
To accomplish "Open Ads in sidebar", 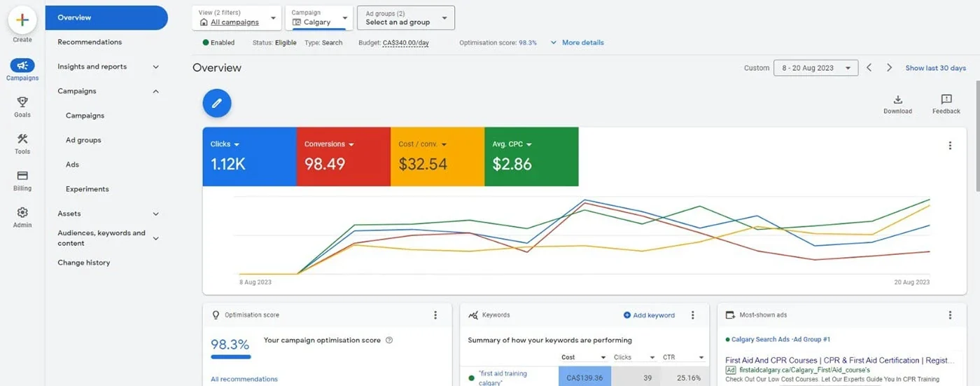I will (72, 165).
